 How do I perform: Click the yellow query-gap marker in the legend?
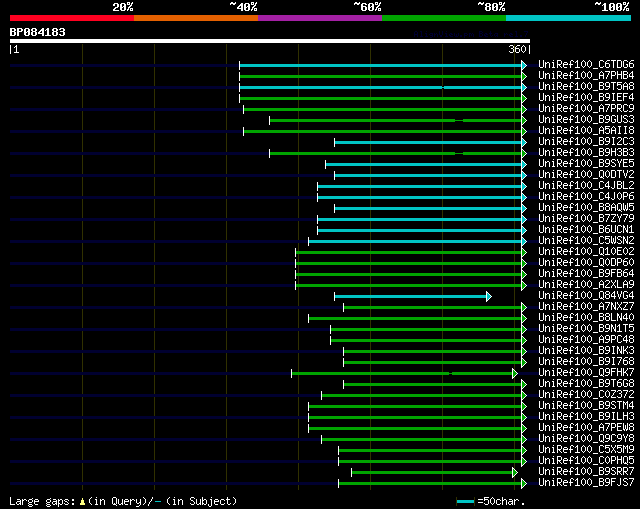pyautogui.click(x=82, y=501)
